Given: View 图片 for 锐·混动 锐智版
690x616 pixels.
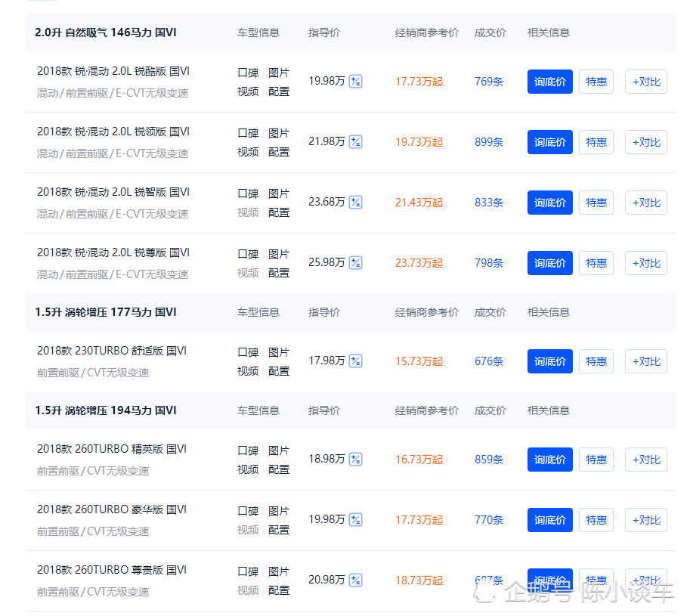Looking at the screenshot, I should [x=279, y=193].
